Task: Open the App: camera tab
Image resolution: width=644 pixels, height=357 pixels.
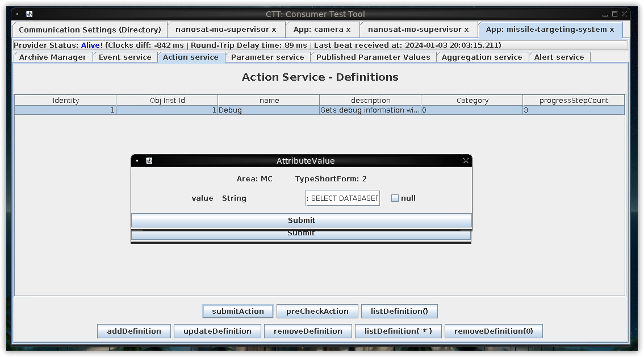Action: click(x=322, y=30)
